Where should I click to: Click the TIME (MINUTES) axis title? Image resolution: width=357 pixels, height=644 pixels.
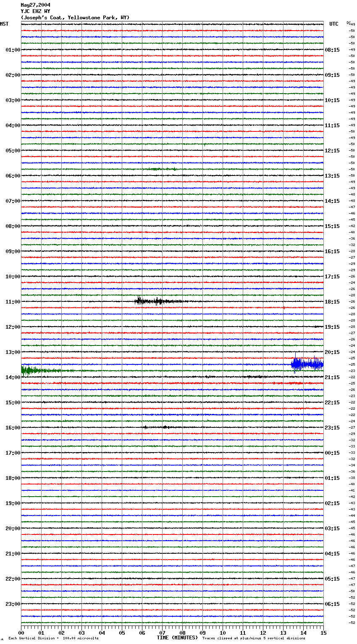177,638
